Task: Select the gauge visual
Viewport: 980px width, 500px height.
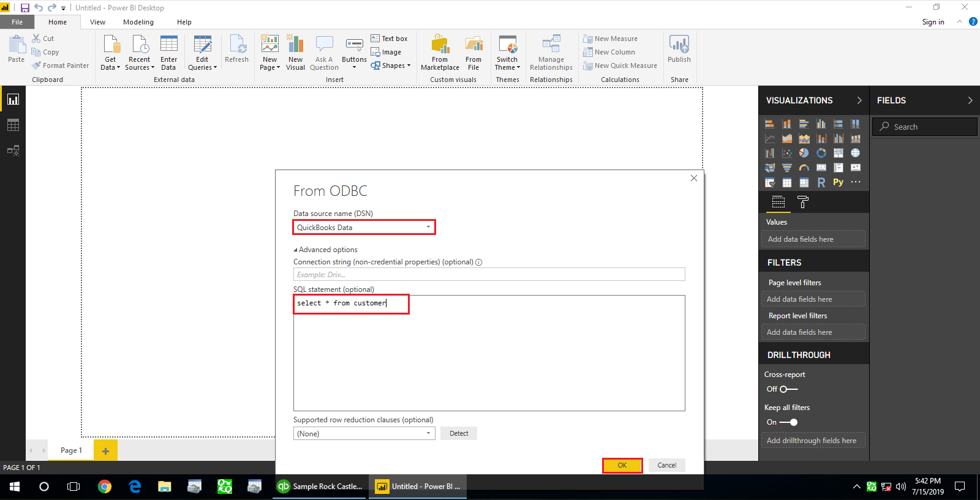Action: (804, 168)
